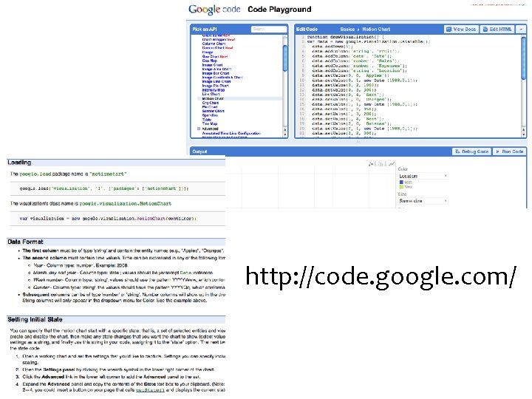Click the Edit HTML button

(x=497, y=29)
